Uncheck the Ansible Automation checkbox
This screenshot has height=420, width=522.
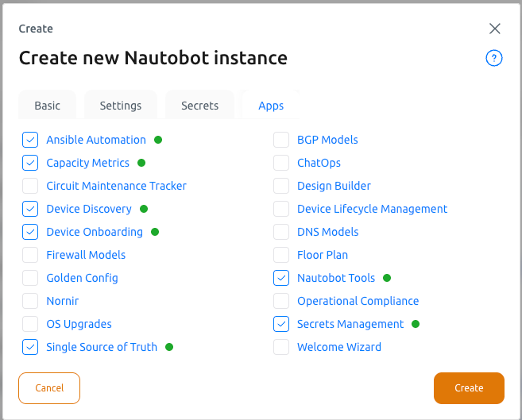(30, 140)
